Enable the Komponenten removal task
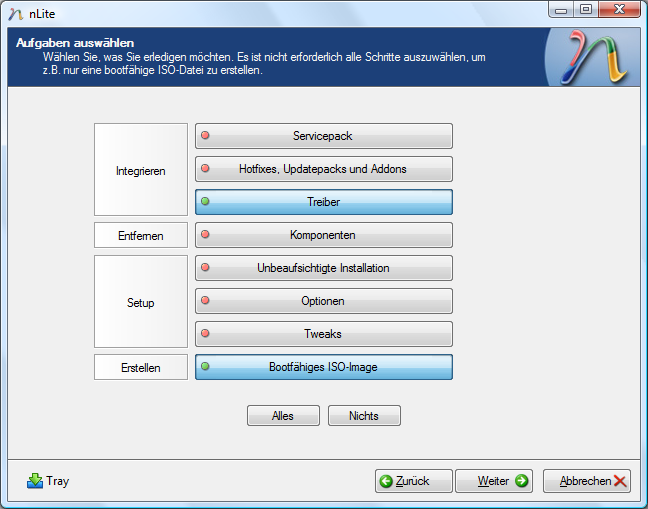648x509 pixels. click(x=323, y=235)
